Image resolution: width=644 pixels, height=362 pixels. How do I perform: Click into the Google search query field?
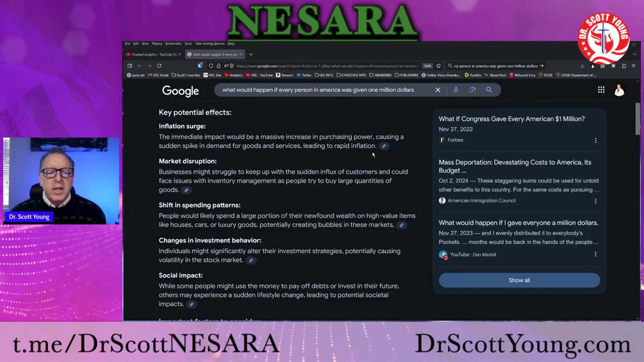click(x=318, y=89)
